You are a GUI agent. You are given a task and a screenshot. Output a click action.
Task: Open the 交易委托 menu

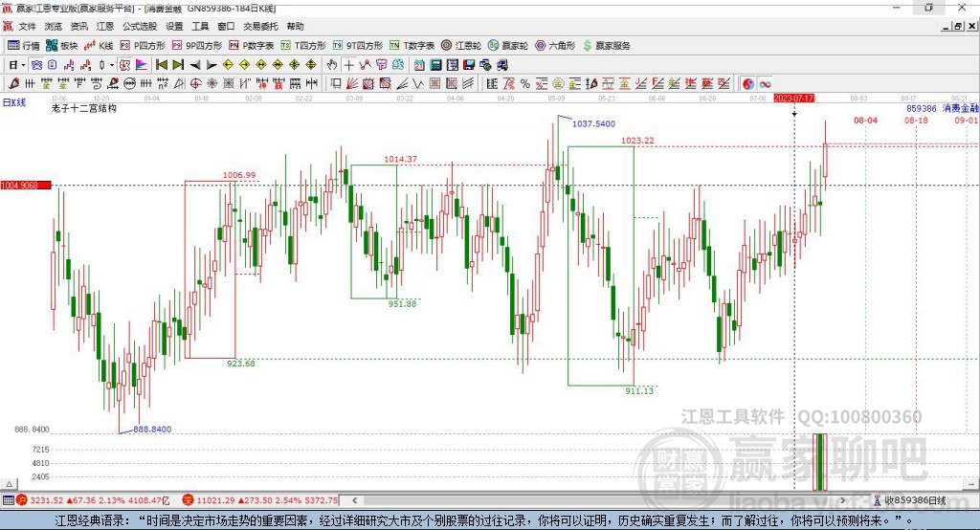[260, 26]
